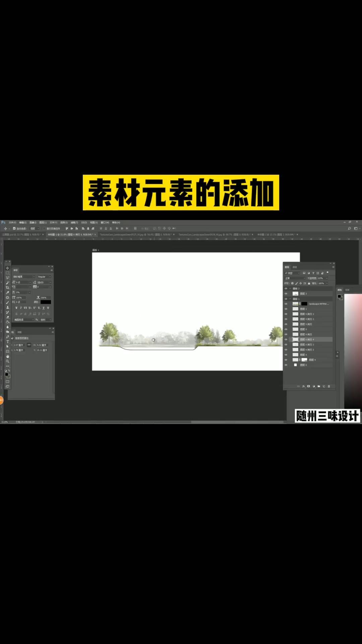Click the lock all layer button

[x=309, y=283]
